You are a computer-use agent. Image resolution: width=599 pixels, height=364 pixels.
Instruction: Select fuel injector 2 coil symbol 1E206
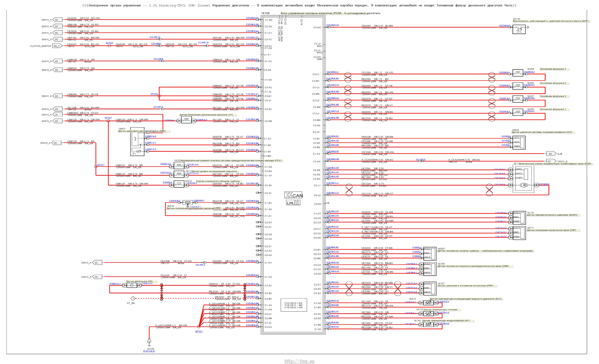click(518, 86)
